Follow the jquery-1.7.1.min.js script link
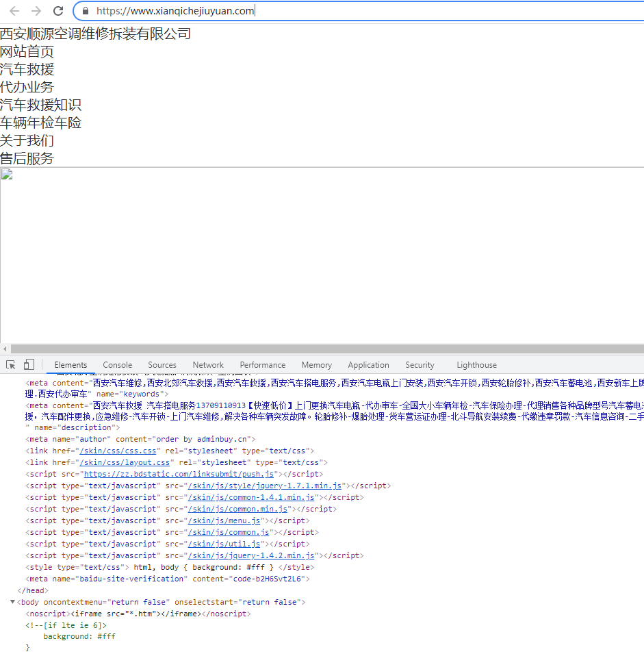This screenshot has width=644, height=654. tap(264, 486)
